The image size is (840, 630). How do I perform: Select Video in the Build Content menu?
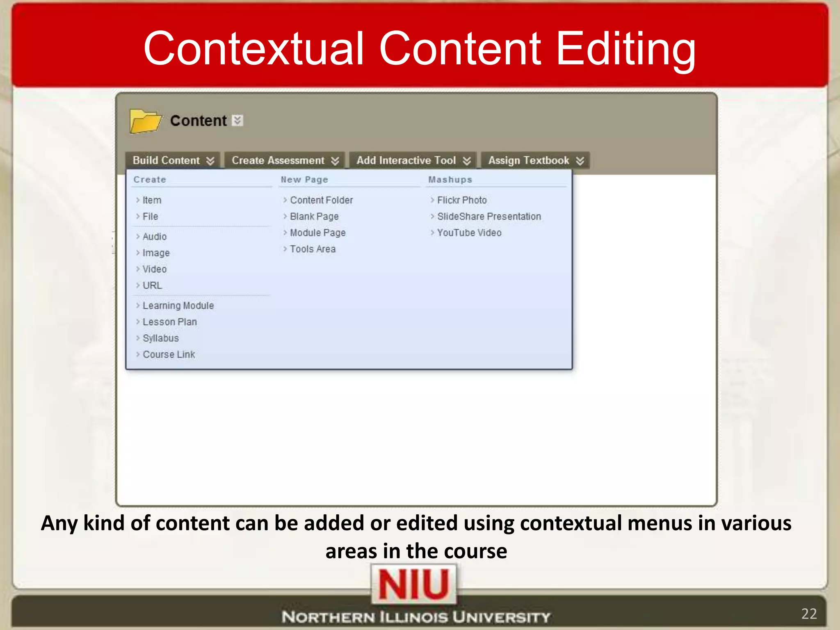(x=155, y=269)
